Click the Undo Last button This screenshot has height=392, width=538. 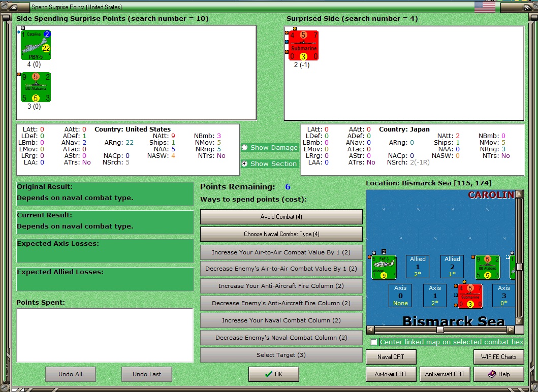click(x=147, y=374)
